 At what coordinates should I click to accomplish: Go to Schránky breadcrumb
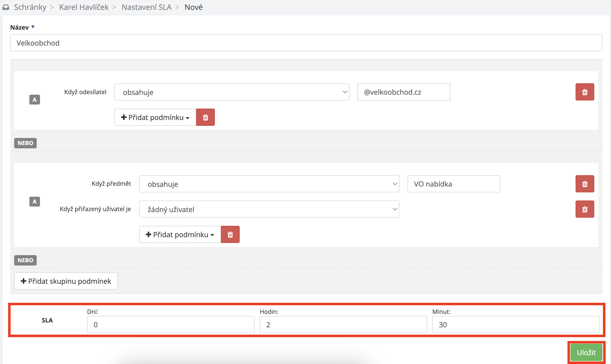click(x=30, y=7)
